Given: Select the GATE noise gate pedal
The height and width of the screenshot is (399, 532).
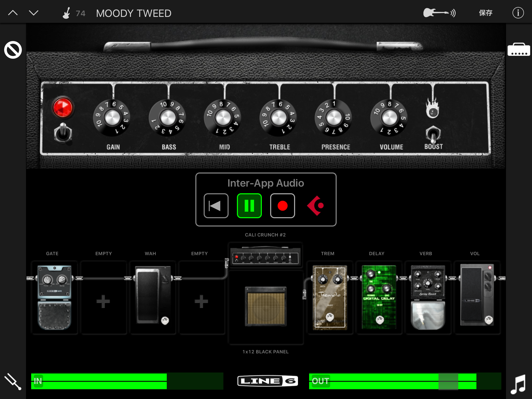Looking at the screenshot, I should (x=54, y=297).
